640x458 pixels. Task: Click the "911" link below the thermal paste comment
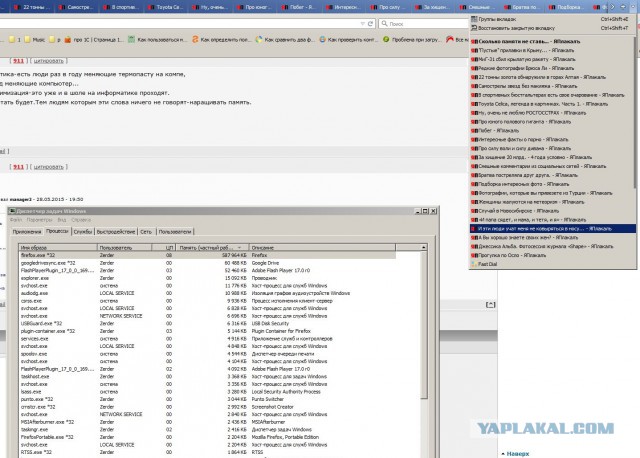pyautogui.click(x=18, y=167)
